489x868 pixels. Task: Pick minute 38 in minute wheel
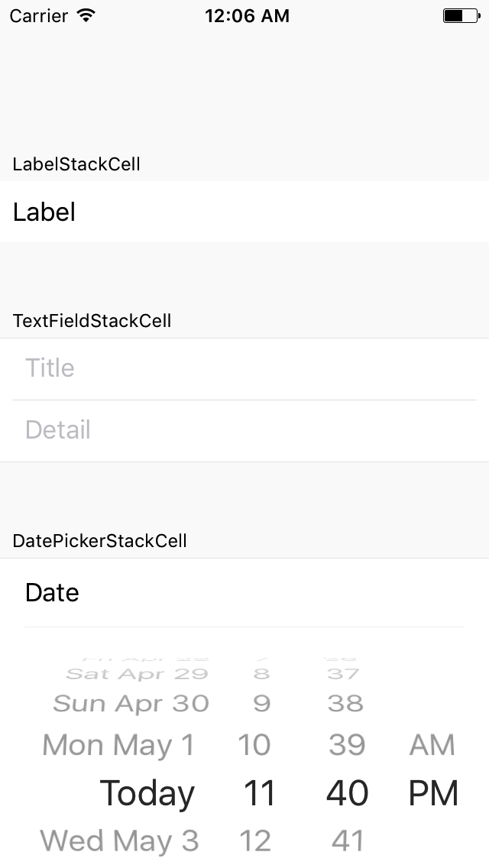tap(345, 704)
